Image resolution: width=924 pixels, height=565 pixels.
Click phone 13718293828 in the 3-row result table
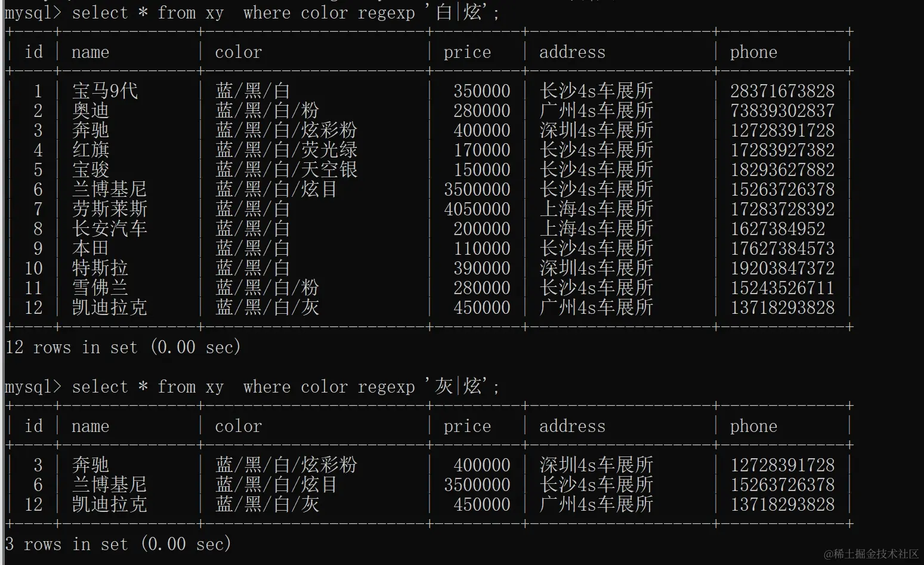point(783,504)
